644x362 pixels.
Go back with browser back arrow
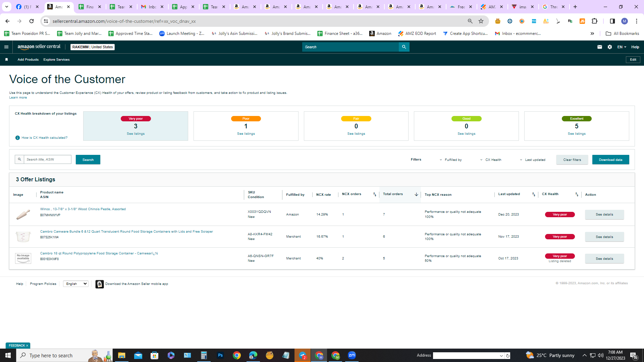7,21
